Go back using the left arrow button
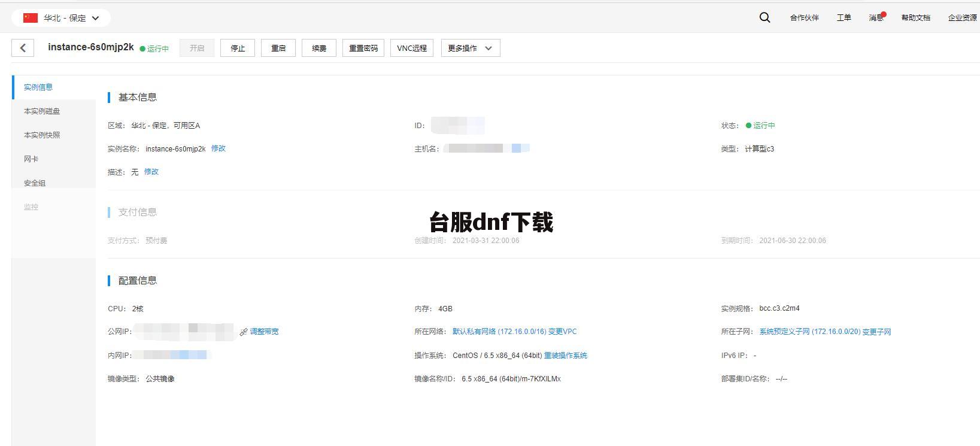The width and height of the screenshot is (980, 446). click(x=23, y=48)
